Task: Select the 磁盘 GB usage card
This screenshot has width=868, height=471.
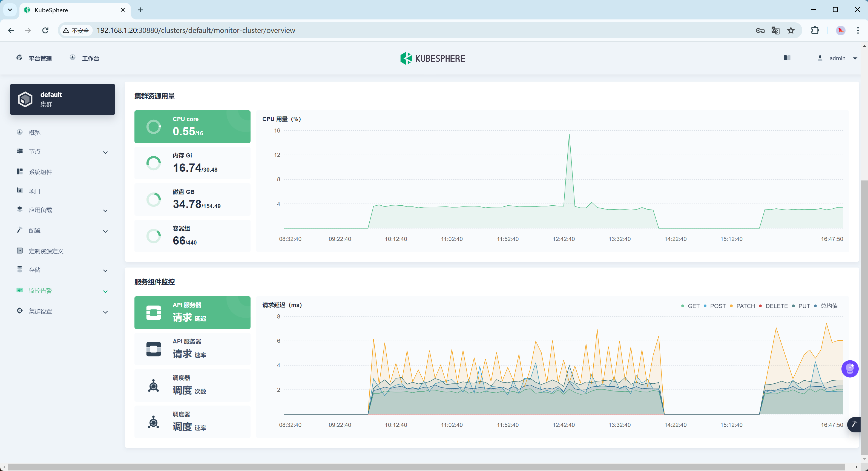Action: (x=192, y=199)
